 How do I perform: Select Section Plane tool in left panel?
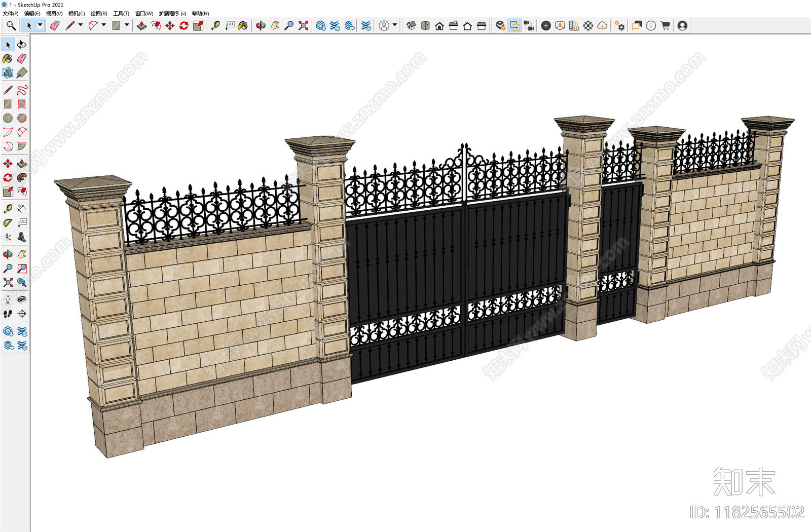(22, 314)
